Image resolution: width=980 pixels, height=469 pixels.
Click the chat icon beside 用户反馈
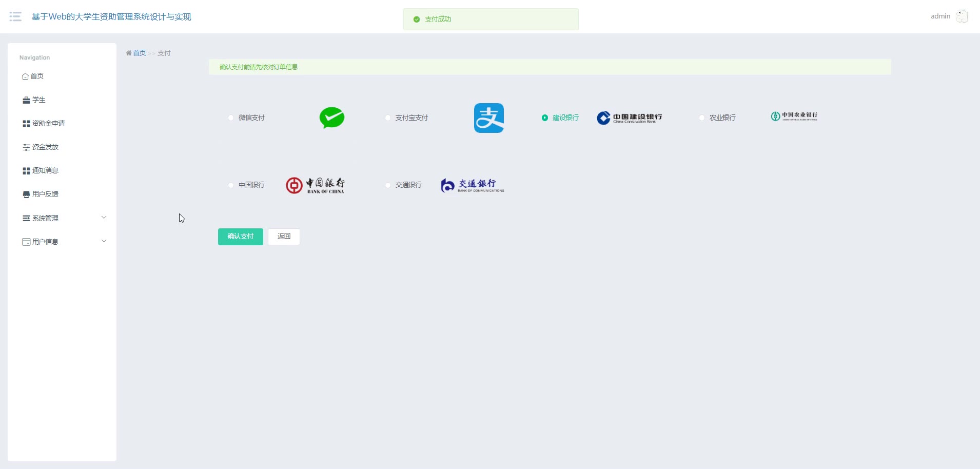point(26,194)
